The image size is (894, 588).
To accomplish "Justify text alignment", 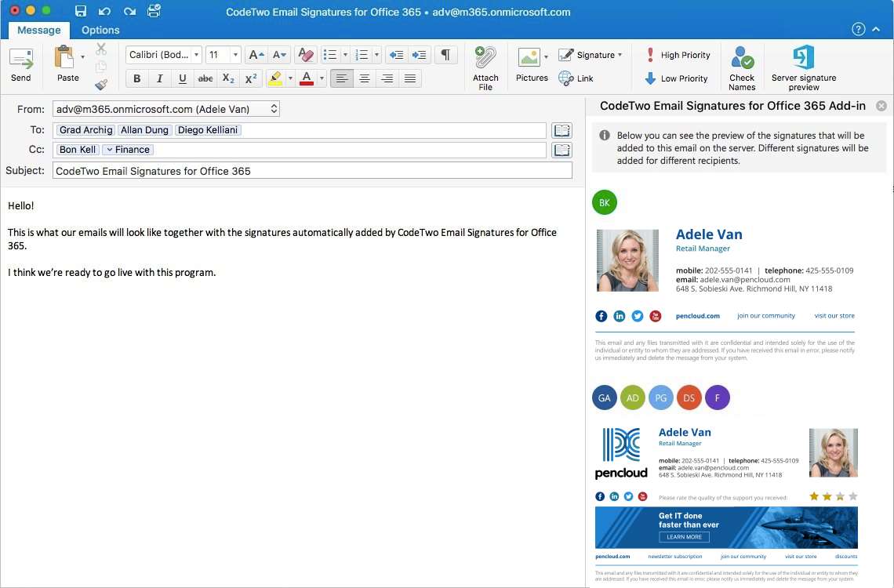I will point(410,78).
